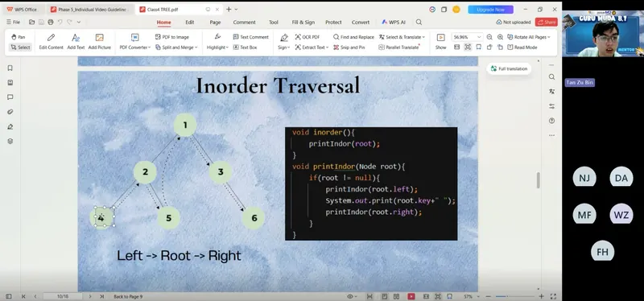644x301 pixels.
Task: Switch to single page view in status bar
Action: tap(385, 296)
